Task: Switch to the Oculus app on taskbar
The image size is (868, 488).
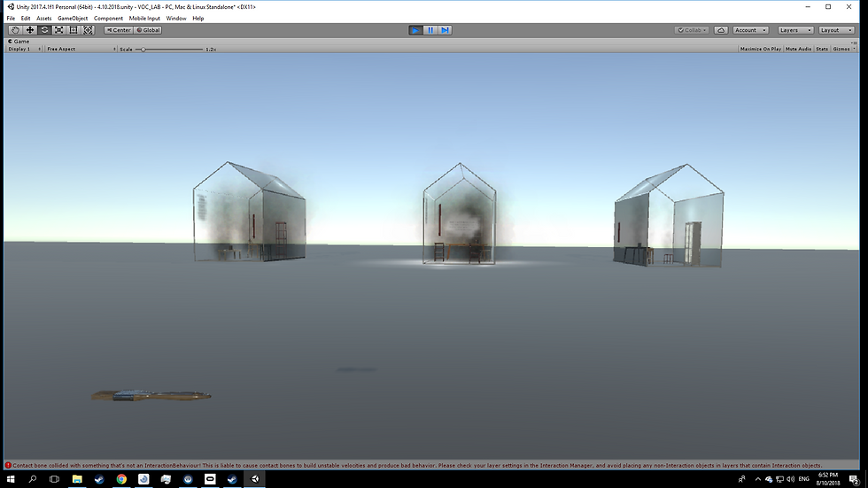Action: pos(210,479)
